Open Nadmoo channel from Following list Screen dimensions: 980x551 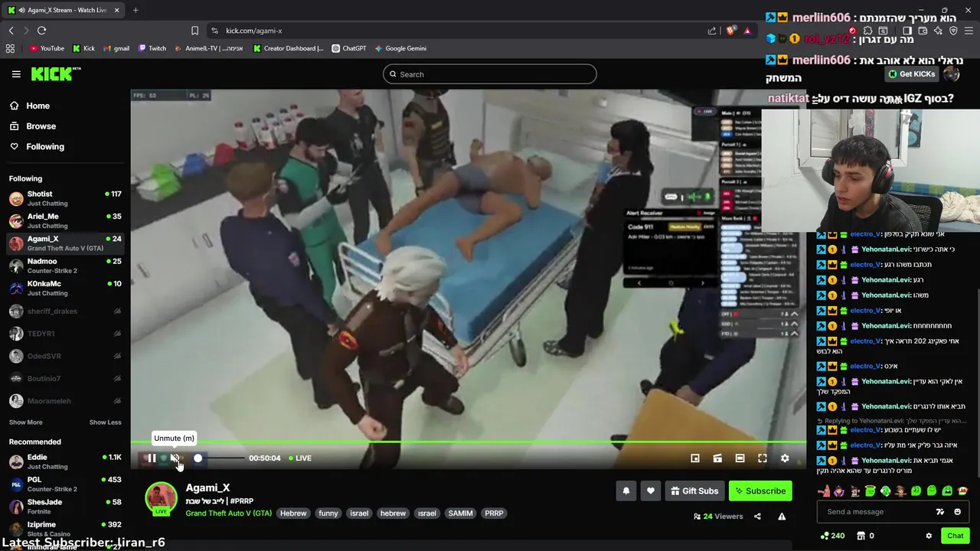65,266
